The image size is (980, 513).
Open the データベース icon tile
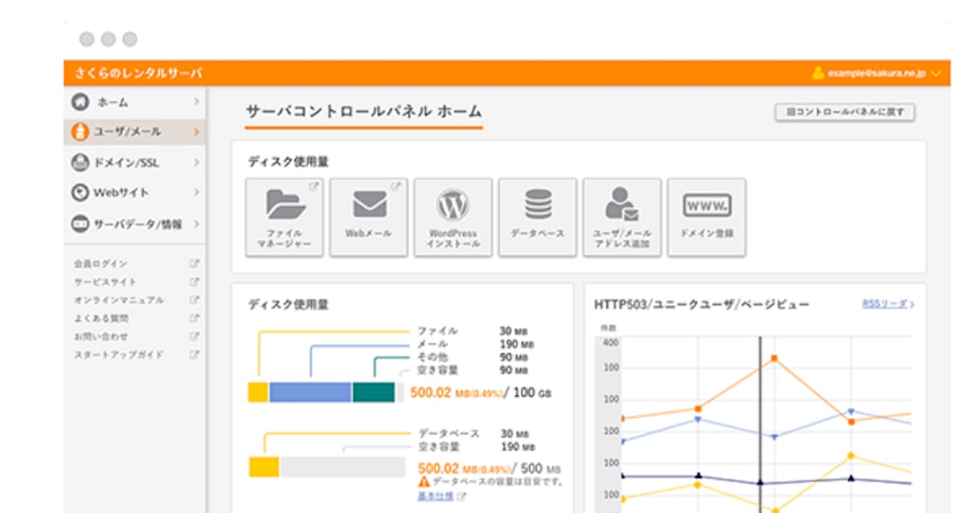(x=537, y=204)
